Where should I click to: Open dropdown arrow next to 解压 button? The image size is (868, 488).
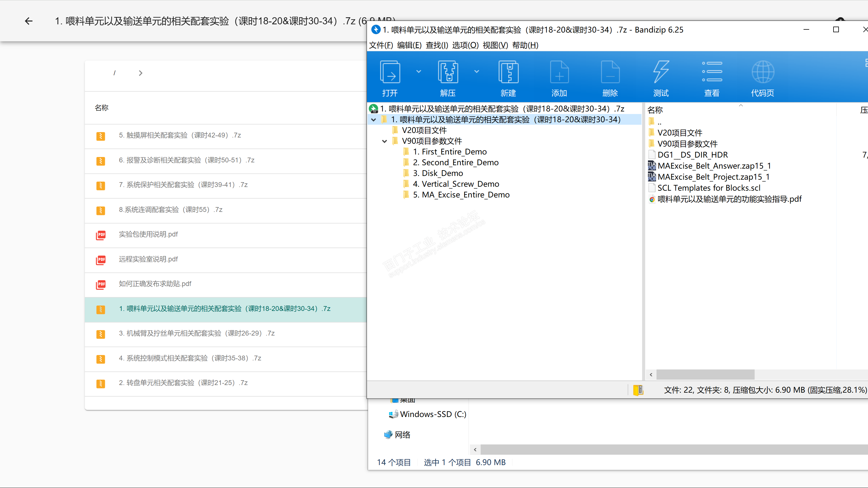coord(476,72)
